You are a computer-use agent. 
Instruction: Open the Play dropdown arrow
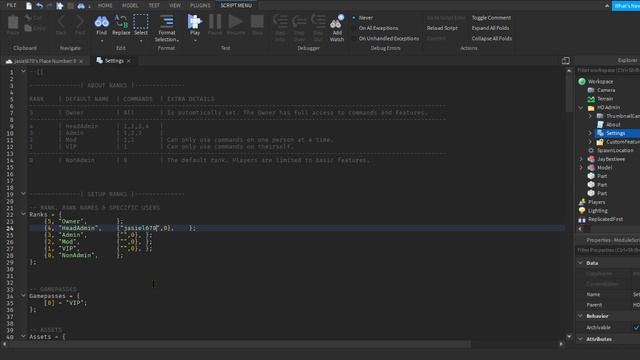point(195,40)
